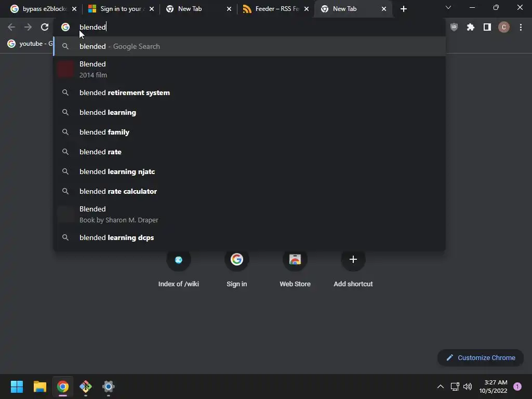Close the Feeder RSS tab

tap(307, 9)
